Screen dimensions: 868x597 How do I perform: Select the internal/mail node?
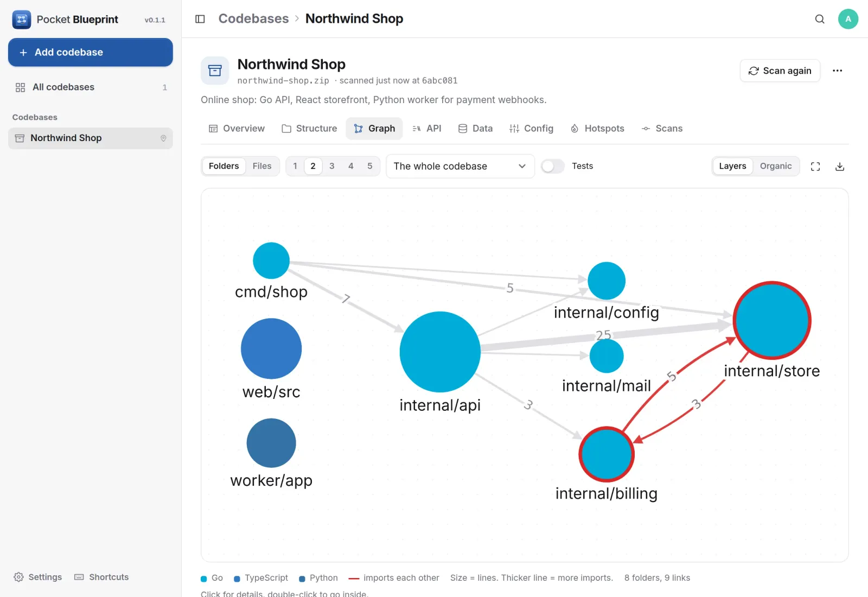point(607,356)
